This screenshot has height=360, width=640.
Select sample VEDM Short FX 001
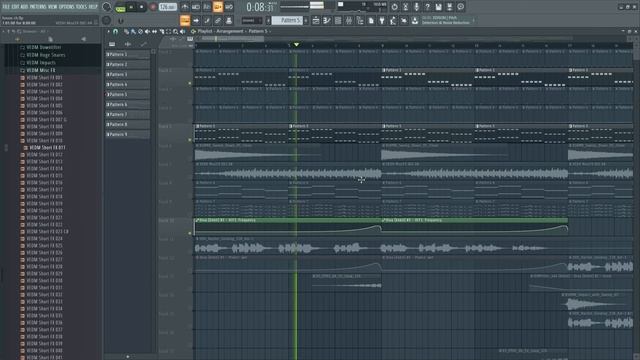click(44, 78)
